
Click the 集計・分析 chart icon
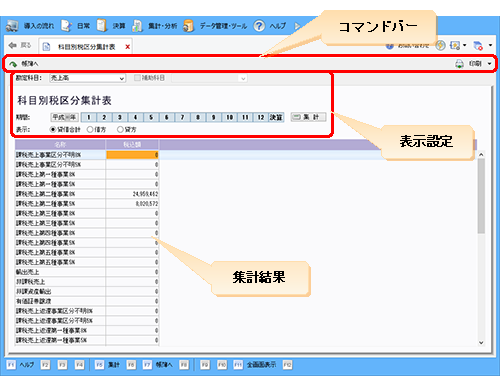pos(137,26)
